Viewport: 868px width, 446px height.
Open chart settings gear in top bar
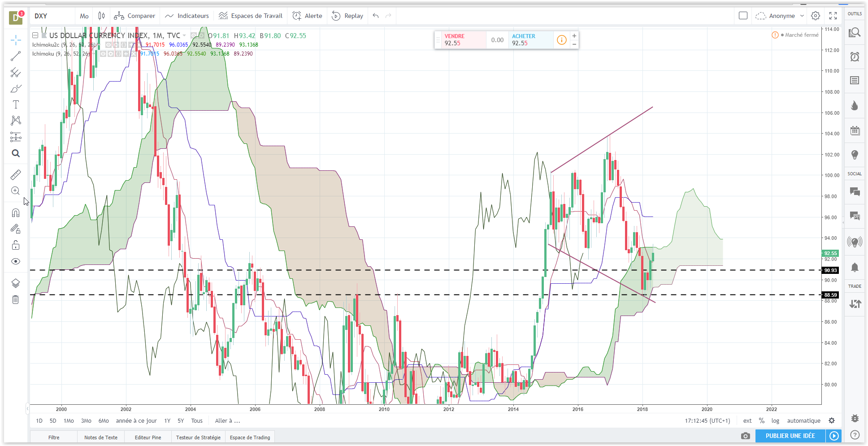pos(816,16)
